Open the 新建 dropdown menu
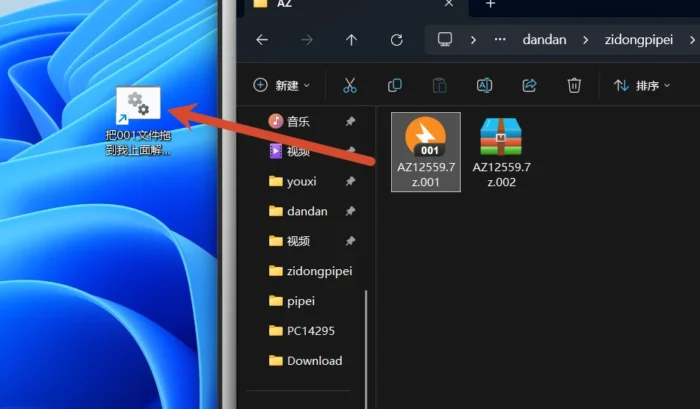Screen dimensions: 700x409 click(x=281, y=85)
